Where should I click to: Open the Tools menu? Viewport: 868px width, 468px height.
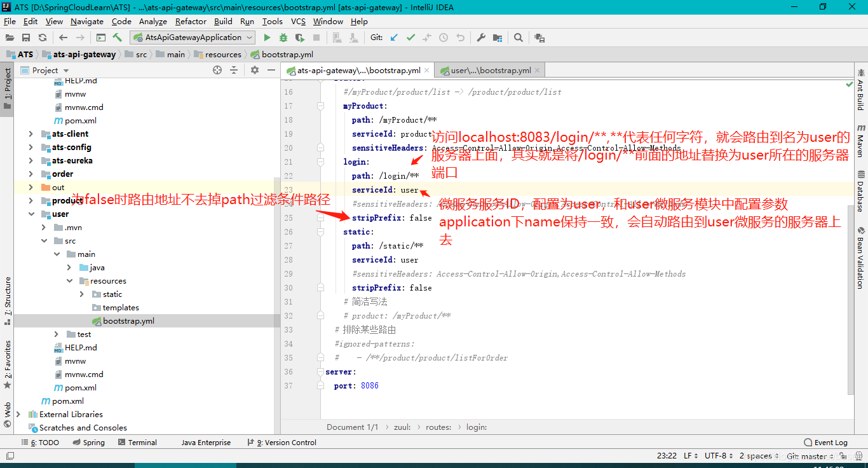pyautogui.click(x=273, y=21)
